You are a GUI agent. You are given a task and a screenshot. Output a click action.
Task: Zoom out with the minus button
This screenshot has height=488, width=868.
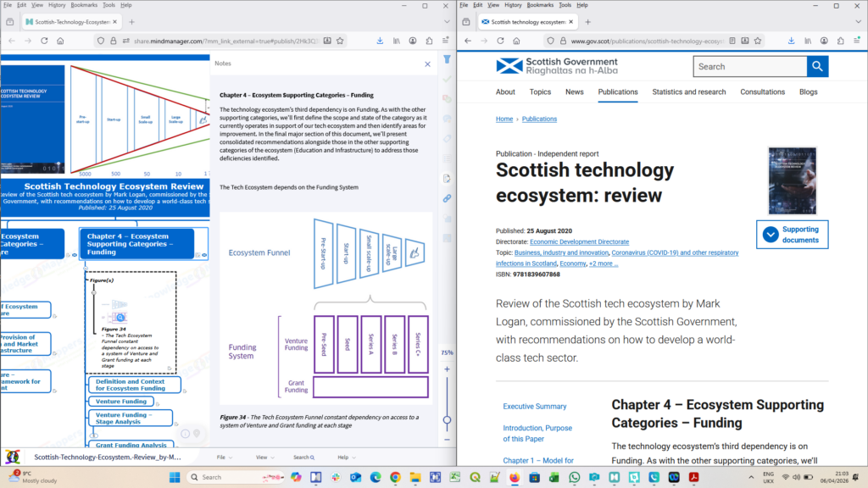[x=447, y=440]
